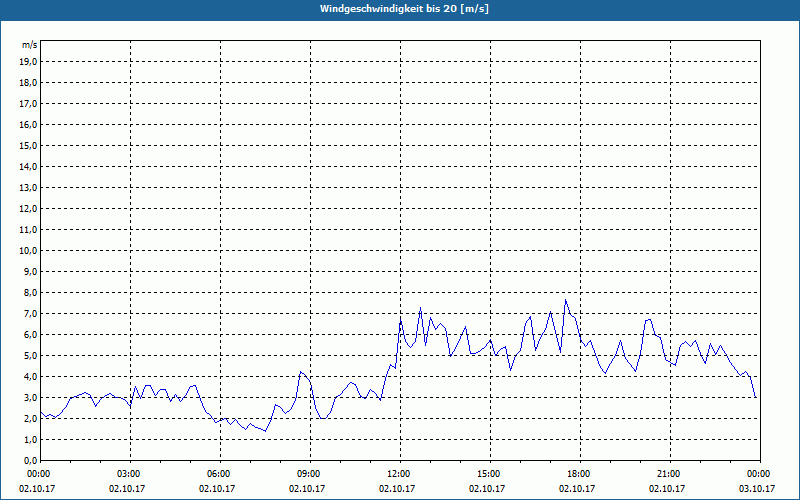Viewport: 800px width, 500px height.
Task: Click the 1,0 y-axis value
Action: pos(30,439)
